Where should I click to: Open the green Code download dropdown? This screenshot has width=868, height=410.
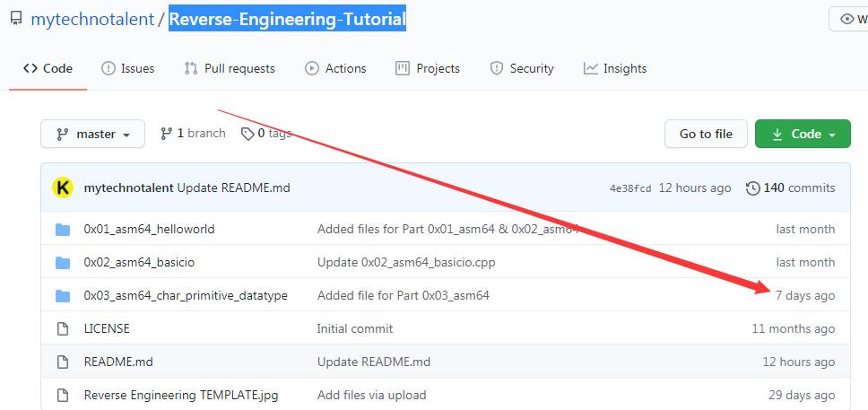pos(802,134)
